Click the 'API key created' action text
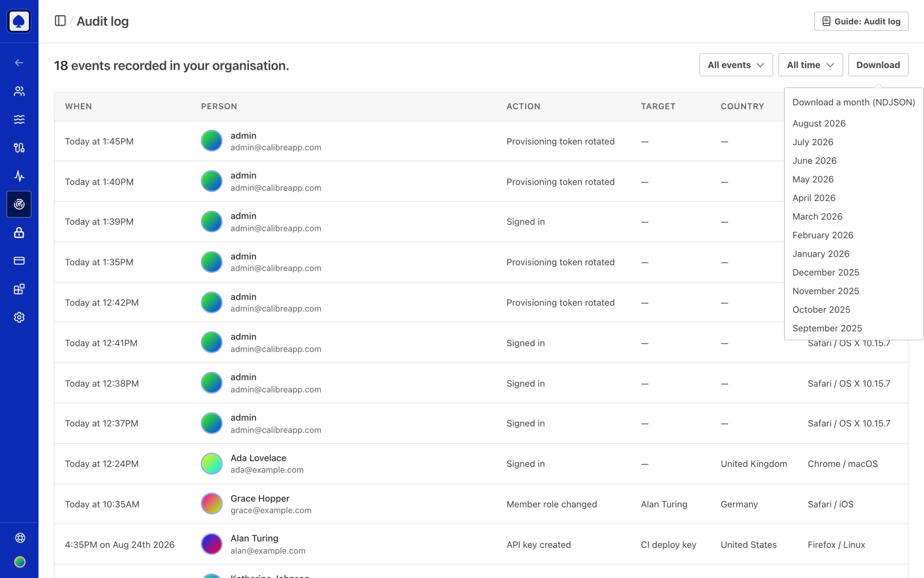The width and height of the screenshot is (924, 578). point(538,544)
